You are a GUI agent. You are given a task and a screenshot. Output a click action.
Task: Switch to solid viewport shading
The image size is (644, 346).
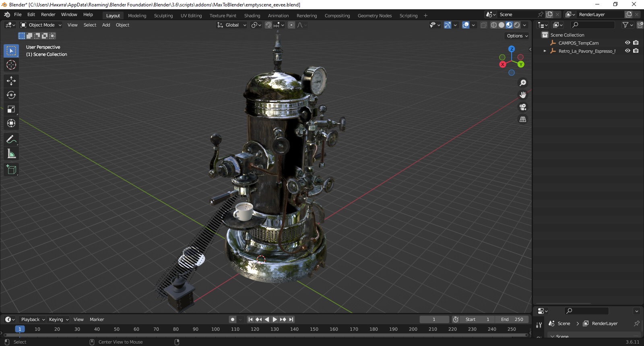[x=502, y=25]
